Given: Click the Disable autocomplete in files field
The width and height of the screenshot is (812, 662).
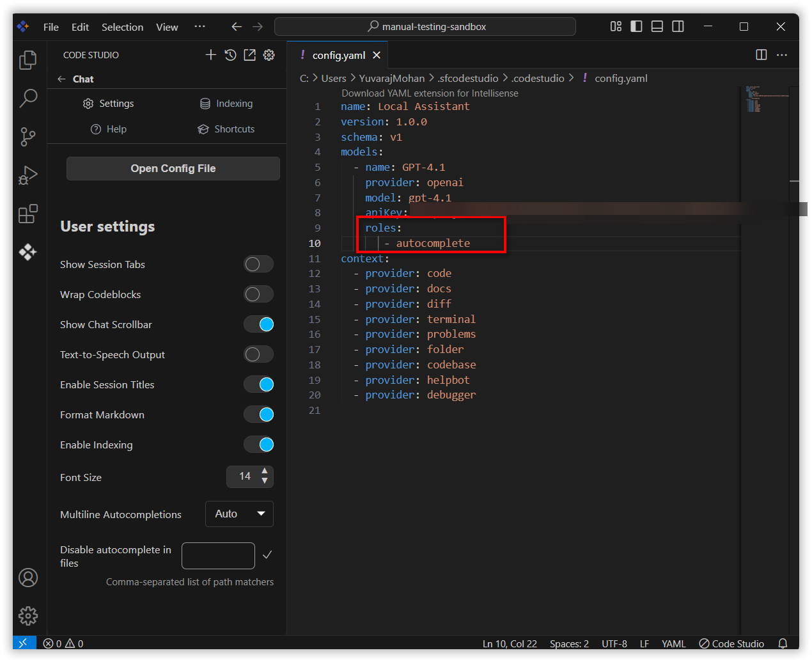Looking at the screenshot, I should [x=218, y=556].
